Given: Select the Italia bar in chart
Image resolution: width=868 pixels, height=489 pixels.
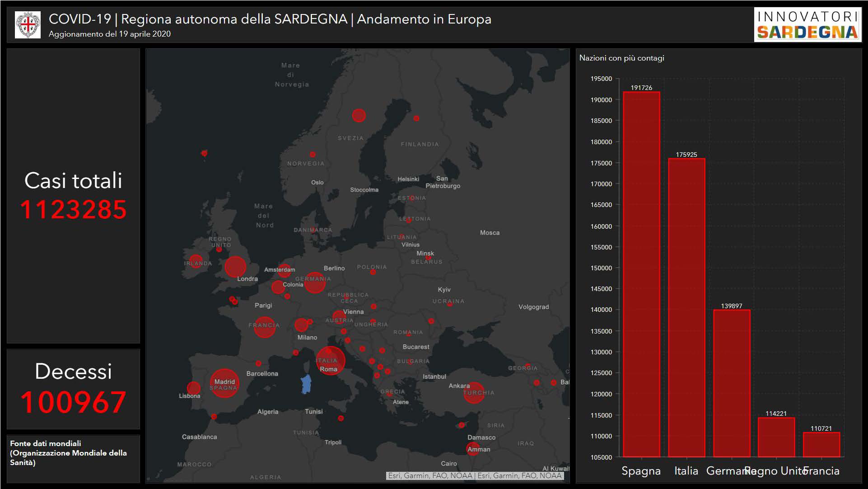Looking at the screenshot, I should click(686, 307).
